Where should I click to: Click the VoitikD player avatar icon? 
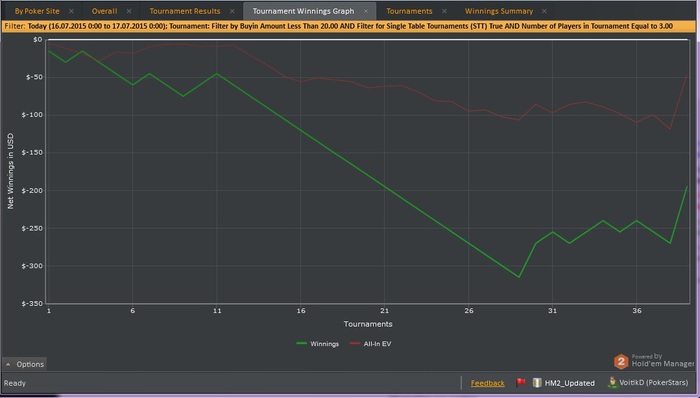pyautogui.click(x=612, y=382)
